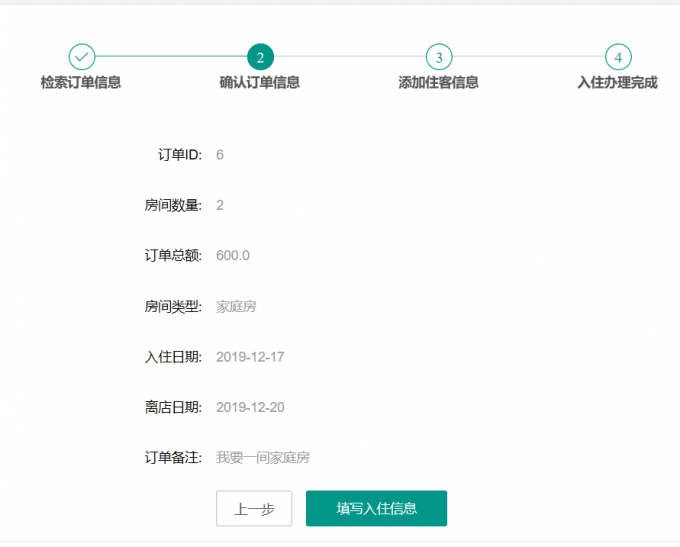This screenshot has height=547, width=680.
Task: Open the 确认订单信息 step label
Action: pos(259,82)
